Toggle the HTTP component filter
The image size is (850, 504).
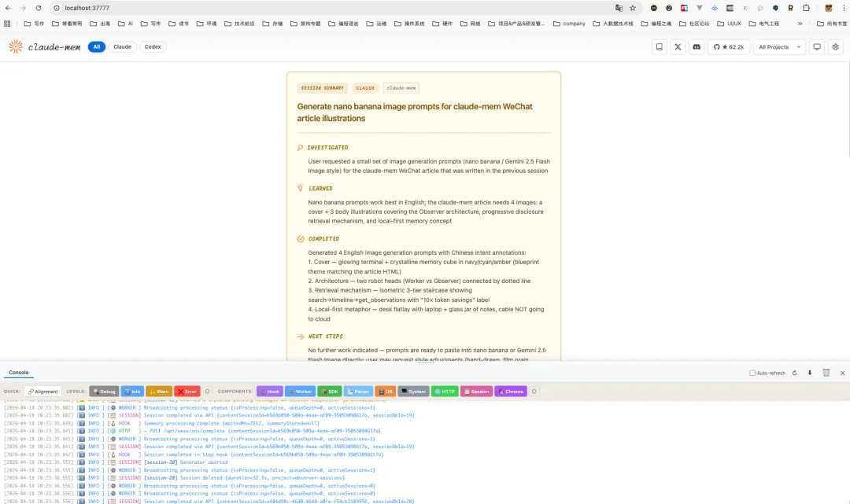(x=445, y=392)
